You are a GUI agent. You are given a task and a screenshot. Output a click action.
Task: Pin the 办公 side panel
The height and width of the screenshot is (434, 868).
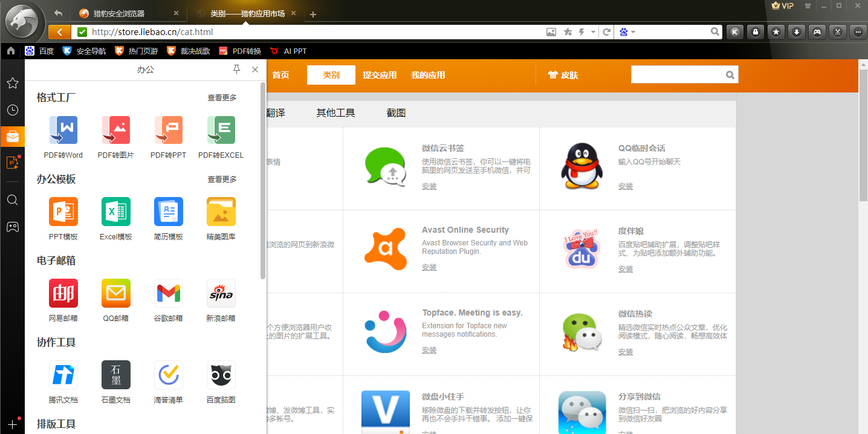tap(237, 70)
